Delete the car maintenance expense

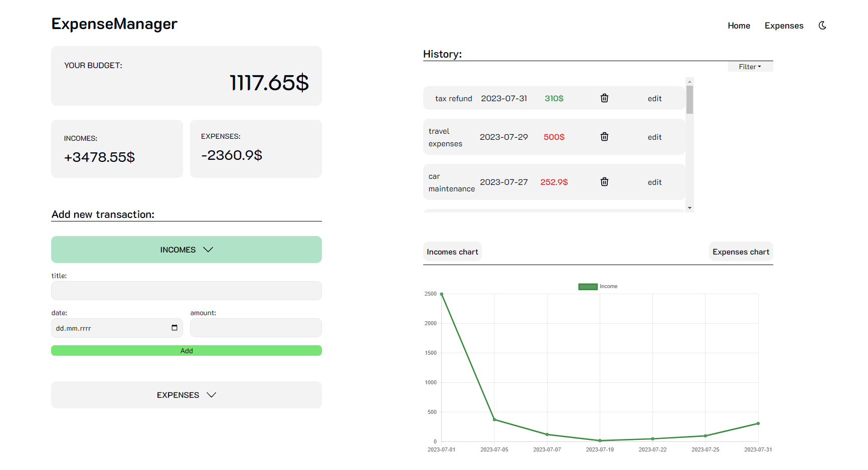point(604,181)
